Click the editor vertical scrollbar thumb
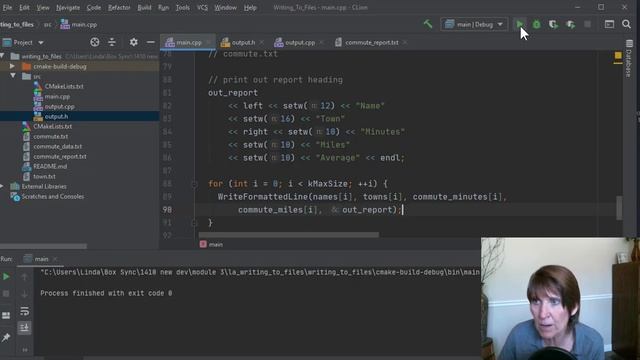640x360 pixels. (619, 208)
